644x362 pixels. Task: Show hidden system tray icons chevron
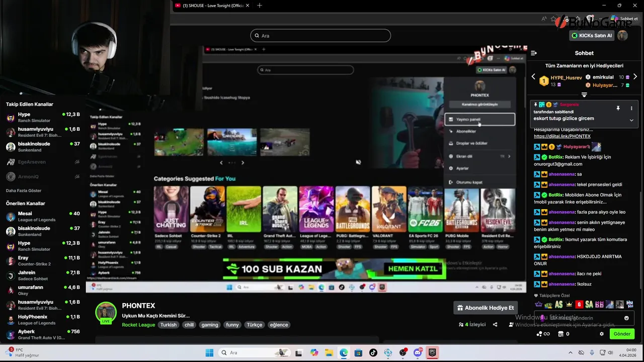570,352
